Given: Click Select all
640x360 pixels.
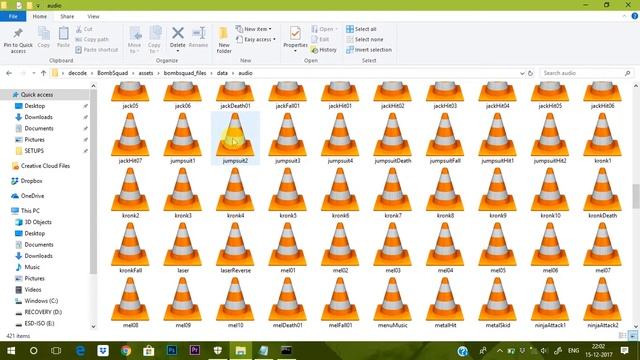Looking at the screenshot, I should pyautogui.click(x=361, y=29).
